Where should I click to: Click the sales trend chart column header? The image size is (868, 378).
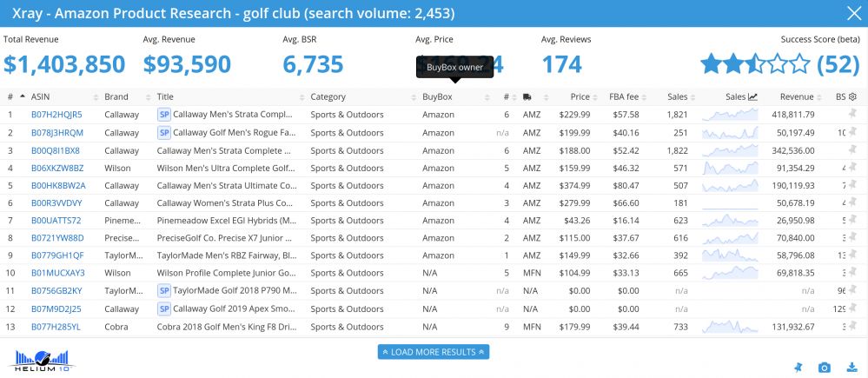(x=741, y=96)
